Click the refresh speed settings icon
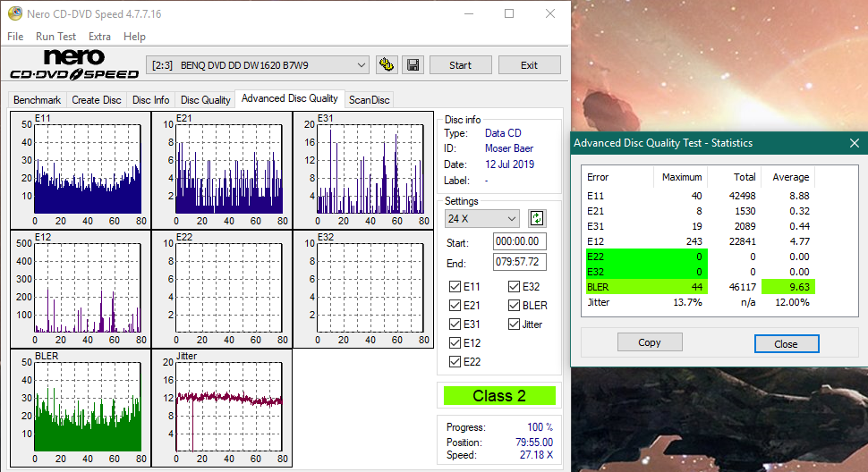This screenshot has height=472, width=868. 536,218
